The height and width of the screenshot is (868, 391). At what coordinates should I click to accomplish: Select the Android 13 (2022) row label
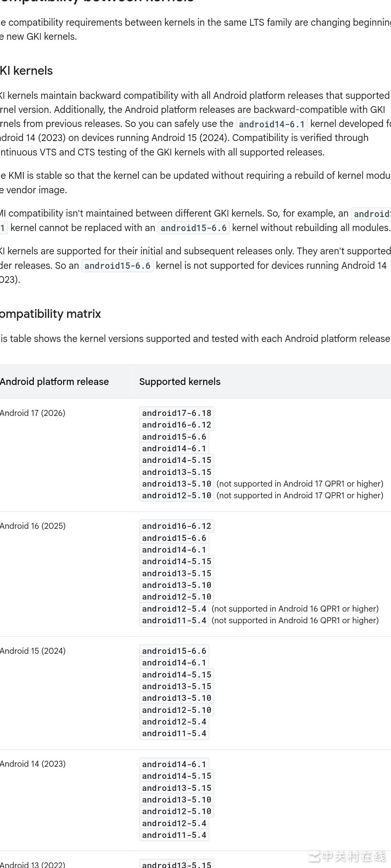pyautogui.click(x=33, y=864)
